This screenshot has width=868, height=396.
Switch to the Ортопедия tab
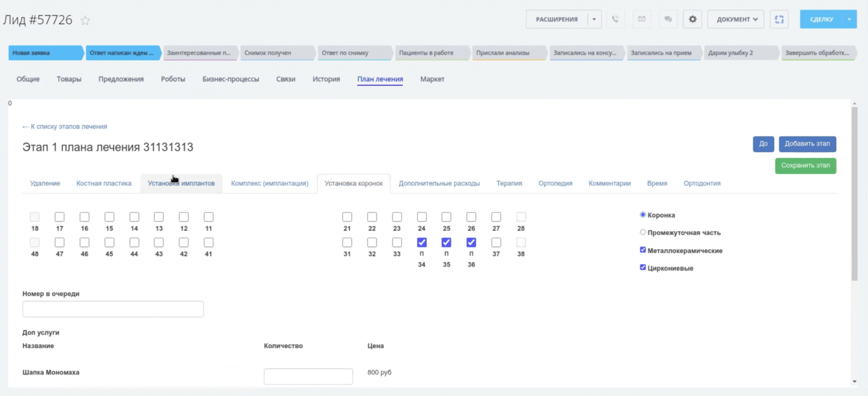(x=555, y=183)
